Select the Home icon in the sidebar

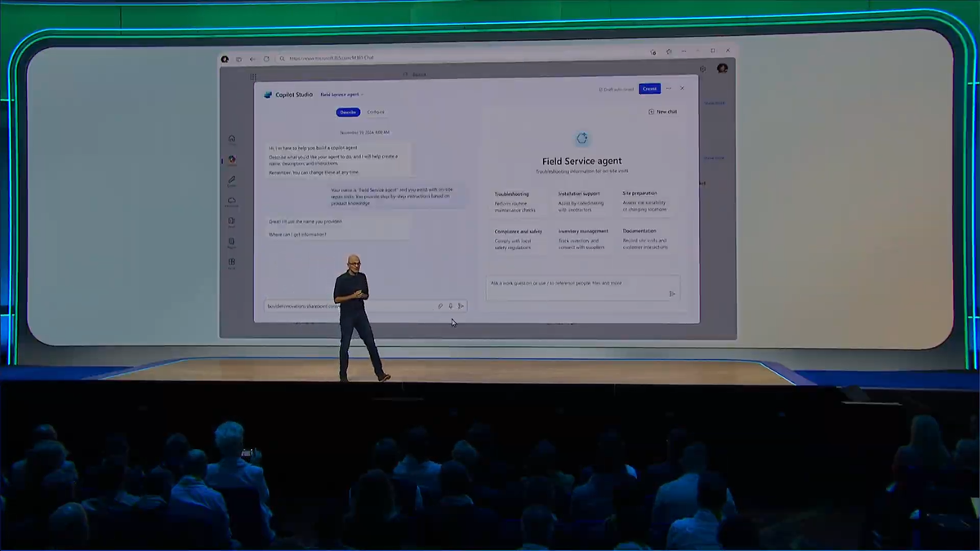click(231, 138)
